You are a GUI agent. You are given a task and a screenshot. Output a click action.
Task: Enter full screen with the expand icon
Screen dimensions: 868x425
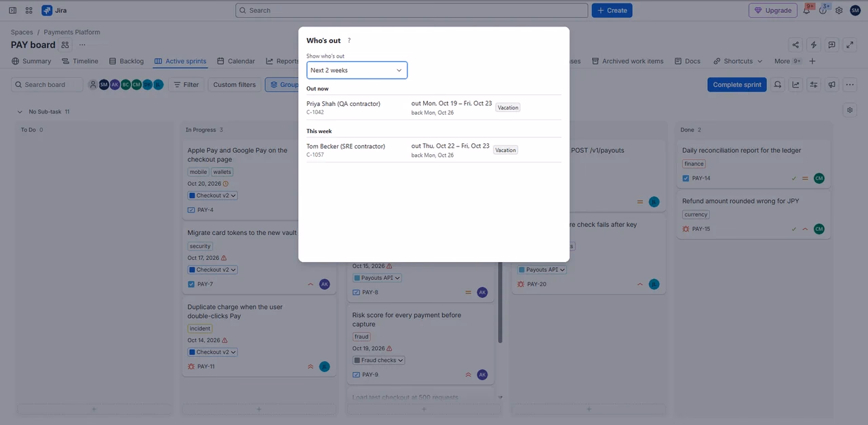click(x=850, y=45)
